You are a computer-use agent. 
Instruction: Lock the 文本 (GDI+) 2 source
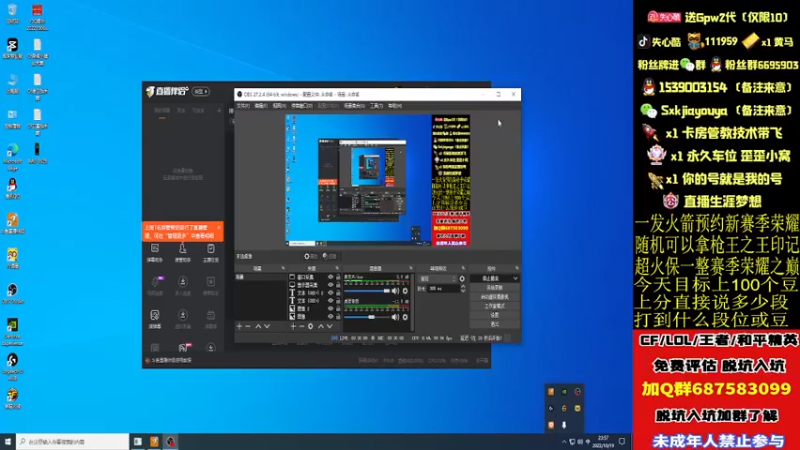[338, 293]
